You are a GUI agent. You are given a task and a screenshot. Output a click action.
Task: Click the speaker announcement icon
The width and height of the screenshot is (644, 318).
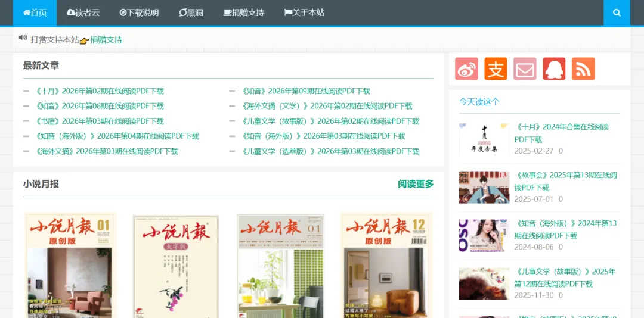23,38
